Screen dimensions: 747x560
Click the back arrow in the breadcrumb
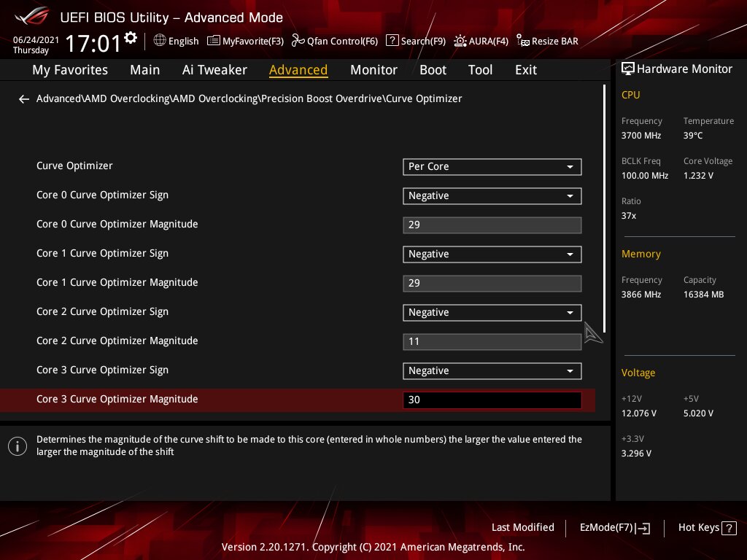click(24, 99)
